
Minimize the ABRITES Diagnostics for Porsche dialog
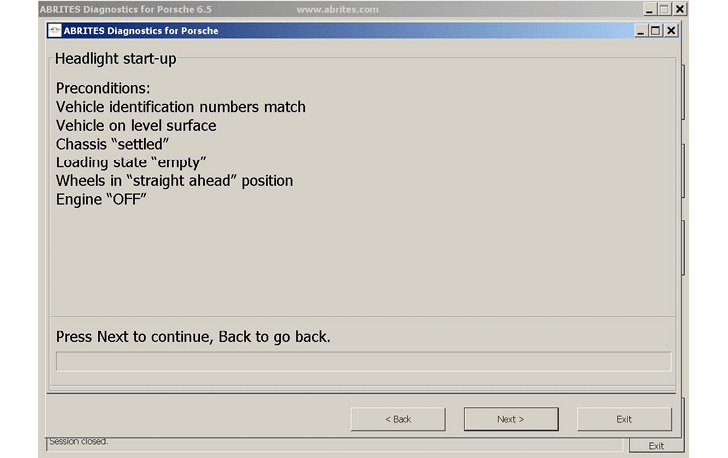coord(641,31)
